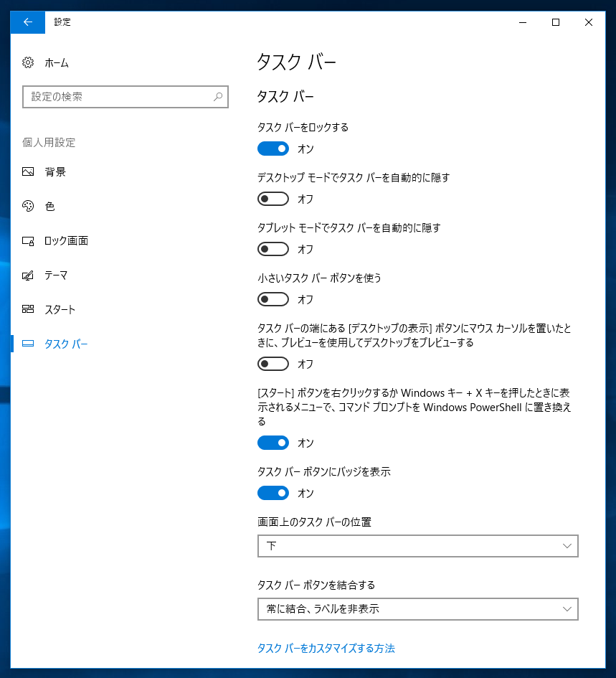Click the 個人用設定 section heading
The width and height of the screenshot is (616, 678).
pos(49,142)
